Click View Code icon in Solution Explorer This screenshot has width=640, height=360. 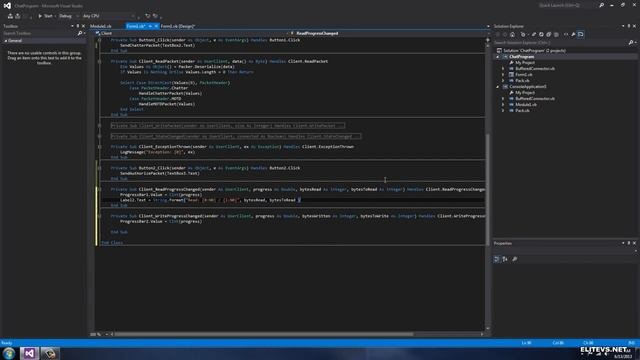[566, 35]
